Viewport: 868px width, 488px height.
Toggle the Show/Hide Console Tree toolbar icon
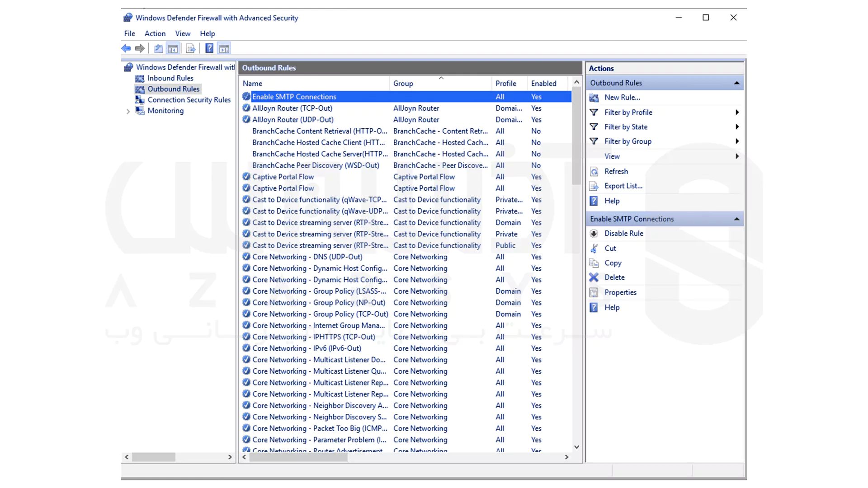pos(173,48)
